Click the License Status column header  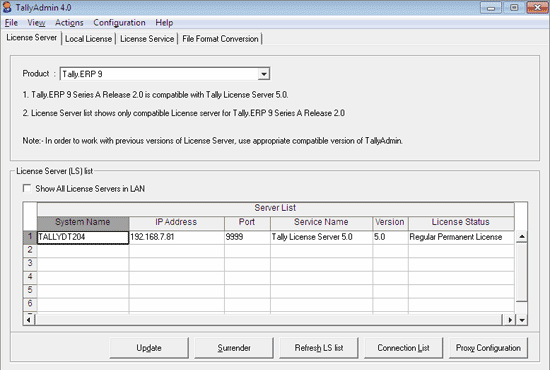(461, 222)
